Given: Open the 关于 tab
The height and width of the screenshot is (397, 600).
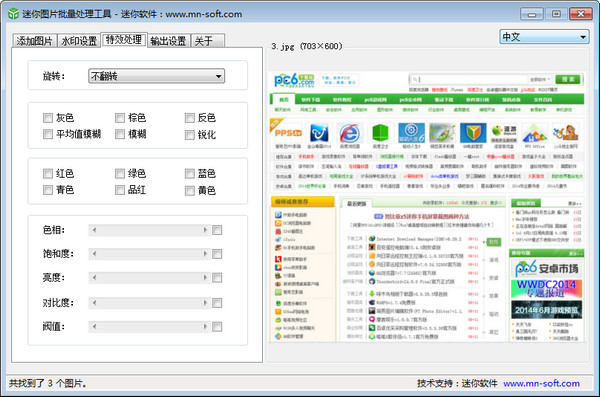Looking at the screenshot, I should [208, 41].
